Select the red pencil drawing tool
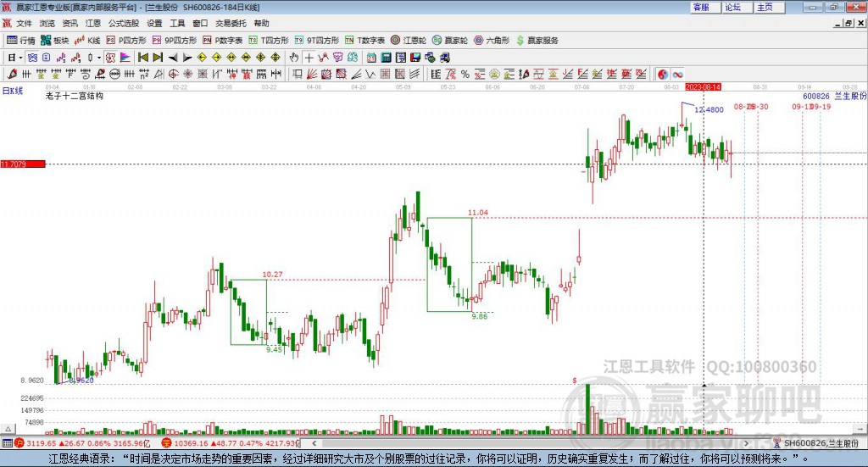868x467 pixels. tap(12, 74)
